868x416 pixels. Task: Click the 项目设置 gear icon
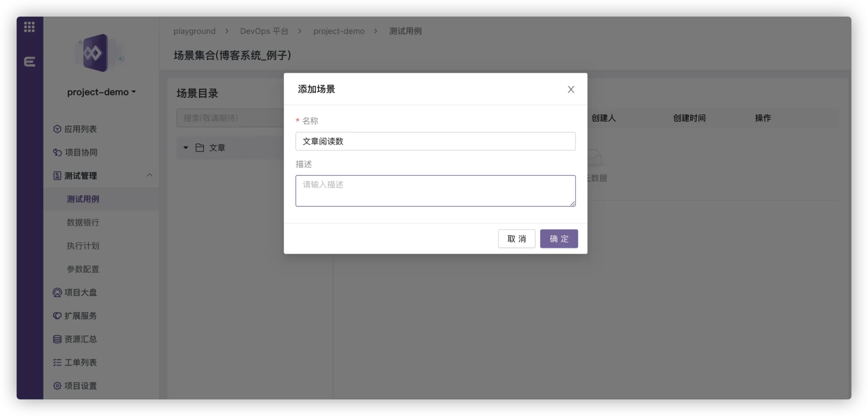(57, 386)
